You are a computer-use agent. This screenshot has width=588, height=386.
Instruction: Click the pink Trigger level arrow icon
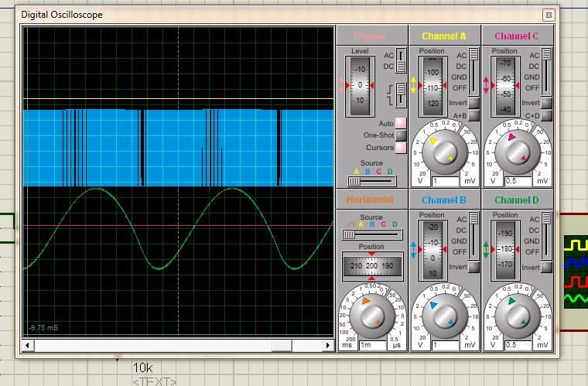pos(341,85)
